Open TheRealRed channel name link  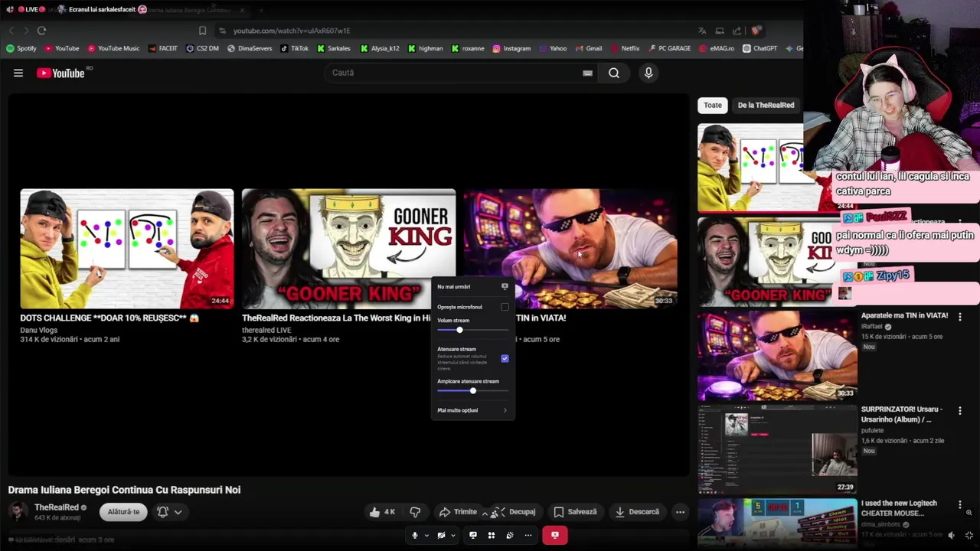coord(57,507)
